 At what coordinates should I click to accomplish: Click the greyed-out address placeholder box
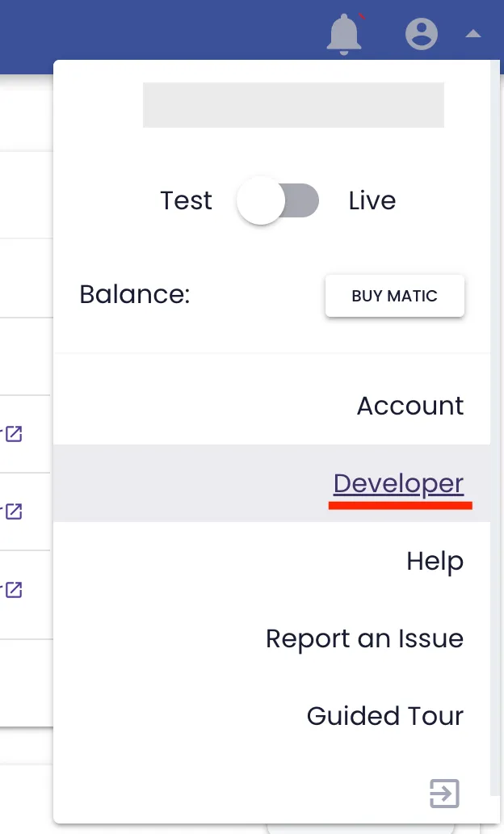(x=293, y=105)
